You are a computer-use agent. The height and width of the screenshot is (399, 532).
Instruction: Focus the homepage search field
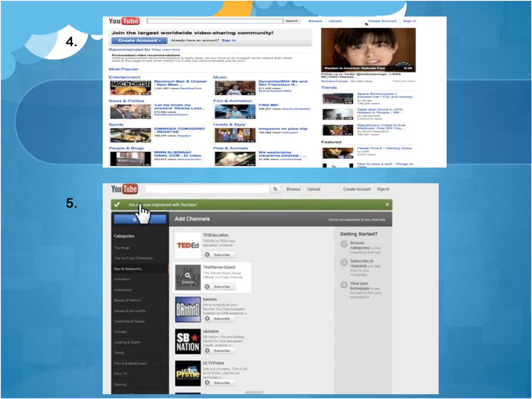(x=215, y=21)
